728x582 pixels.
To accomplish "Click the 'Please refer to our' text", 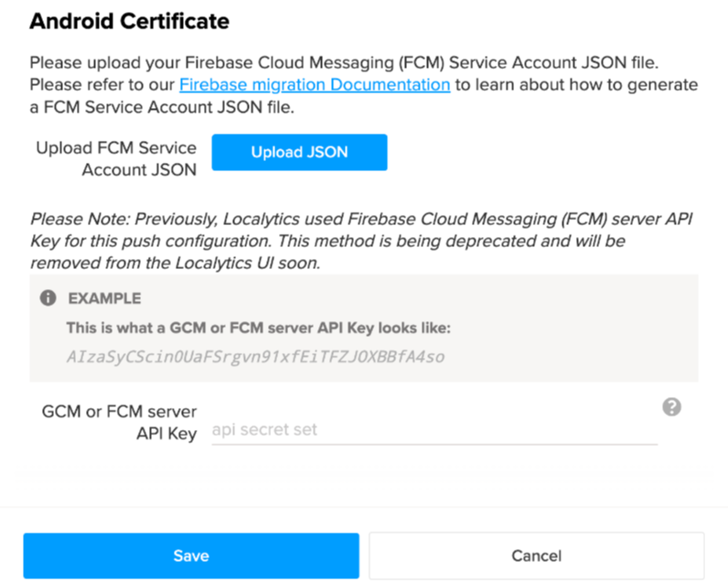I will point(102,85).
